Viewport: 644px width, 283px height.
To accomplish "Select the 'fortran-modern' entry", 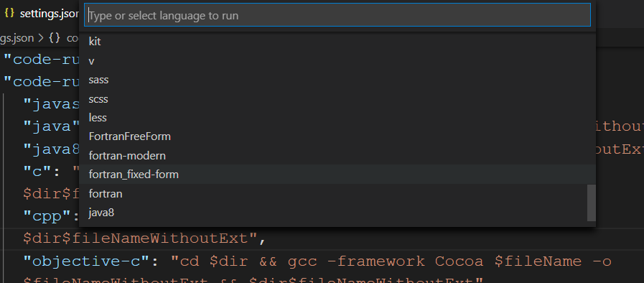I will coord(337,156).
